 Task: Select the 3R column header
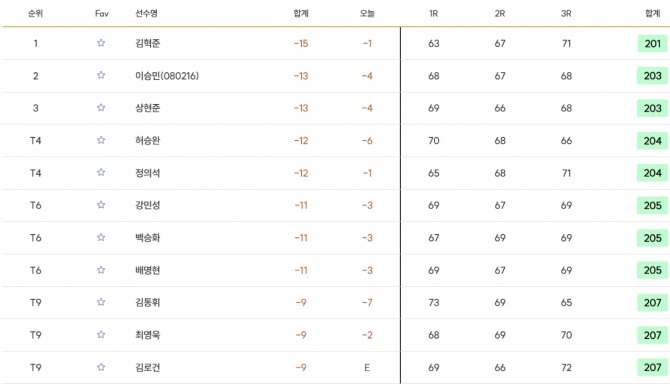point(566,13)
